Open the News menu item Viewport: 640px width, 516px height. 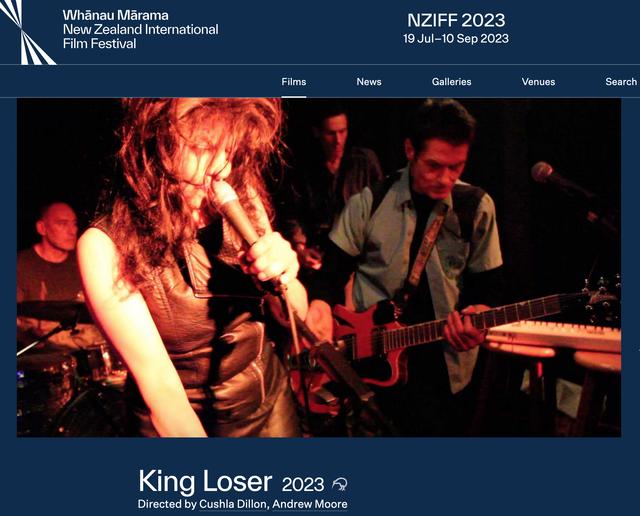[369, 82]
